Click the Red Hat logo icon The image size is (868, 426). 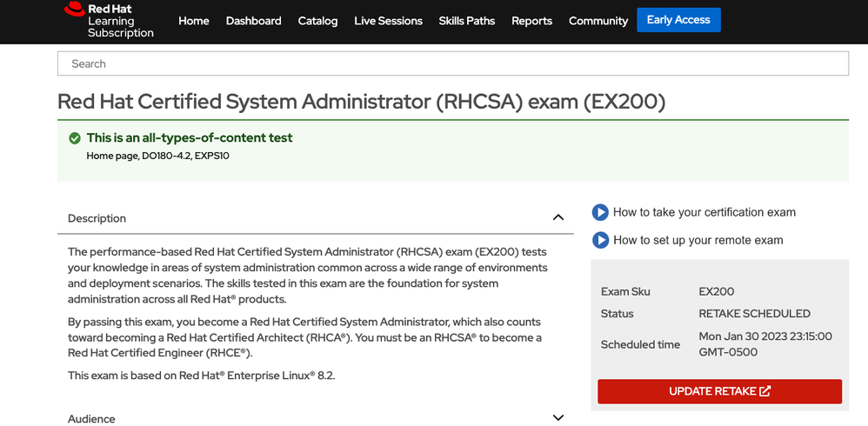74,10
